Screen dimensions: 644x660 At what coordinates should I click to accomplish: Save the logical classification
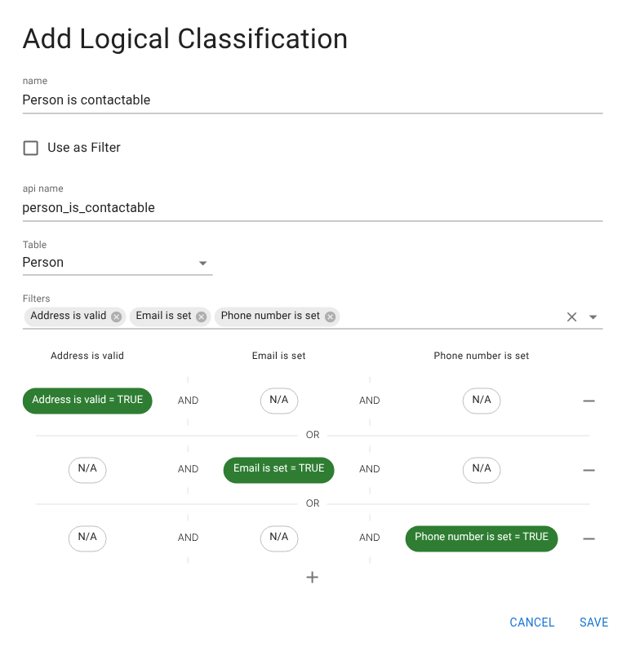click(593, 622)
